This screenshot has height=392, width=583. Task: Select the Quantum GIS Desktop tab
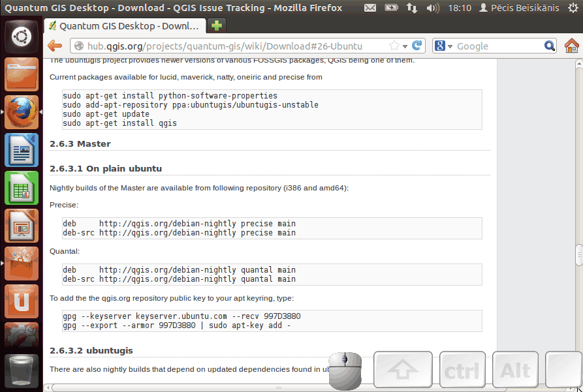point(125,26)
